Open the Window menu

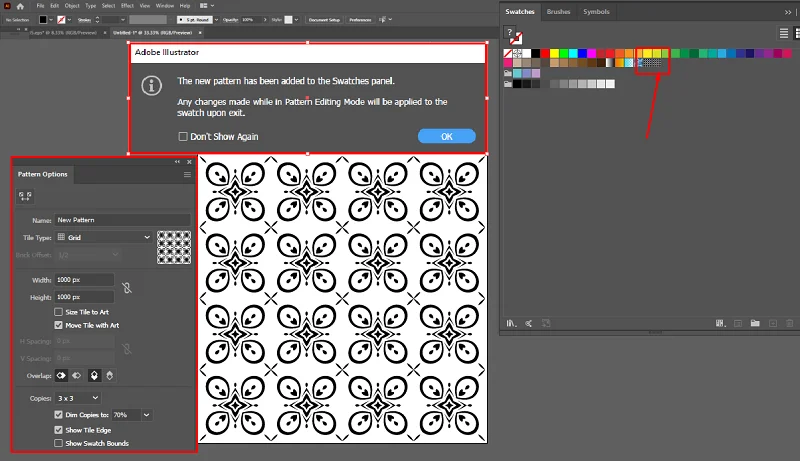pyautogui.click(x=165, y=6)
